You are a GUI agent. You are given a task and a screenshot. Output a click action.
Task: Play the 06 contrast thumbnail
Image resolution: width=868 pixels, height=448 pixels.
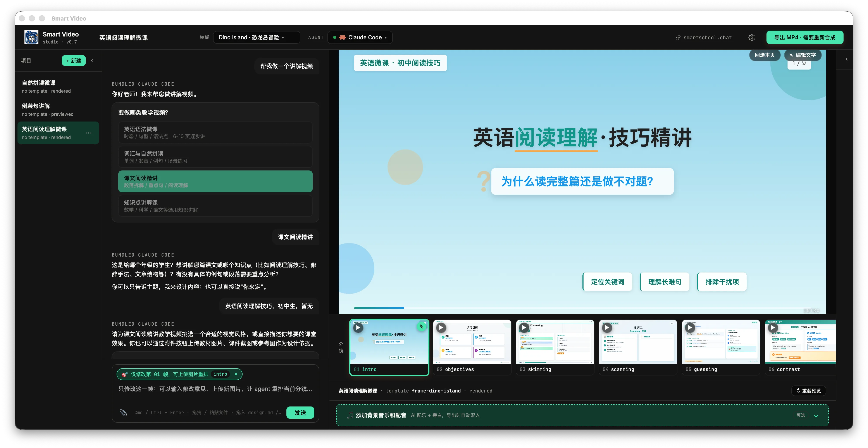(x=773, y=327)
